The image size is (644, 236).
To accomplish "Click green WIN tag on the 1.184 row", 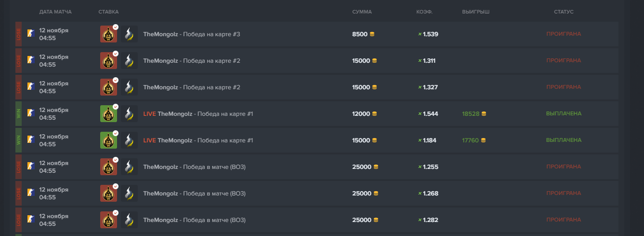I will click(18, 140).
